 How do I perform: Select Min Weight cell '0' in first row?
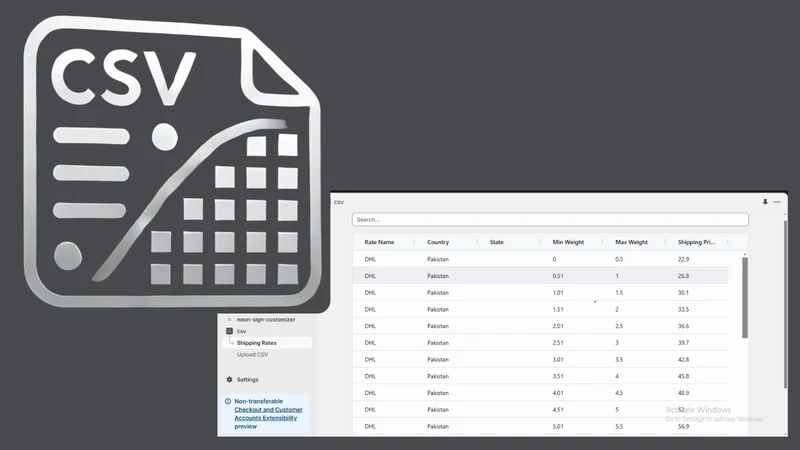click(x=554, y=259)
